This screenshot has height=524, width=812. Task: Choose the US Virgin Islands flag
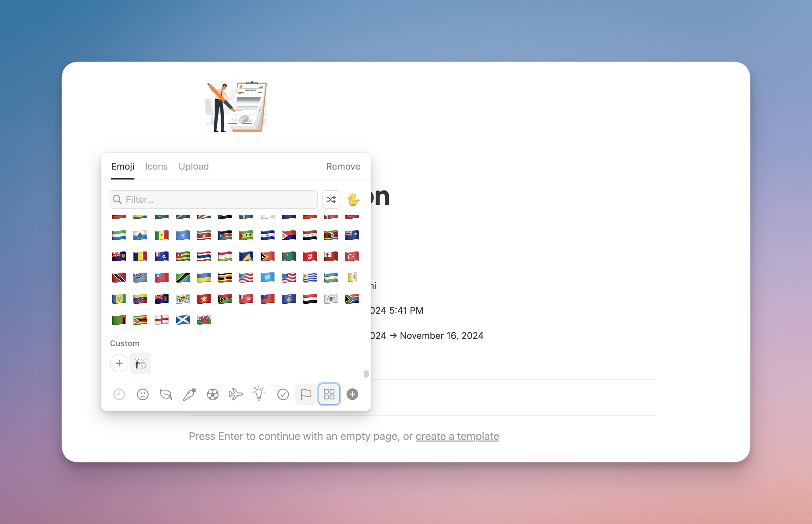pos(183,299)
